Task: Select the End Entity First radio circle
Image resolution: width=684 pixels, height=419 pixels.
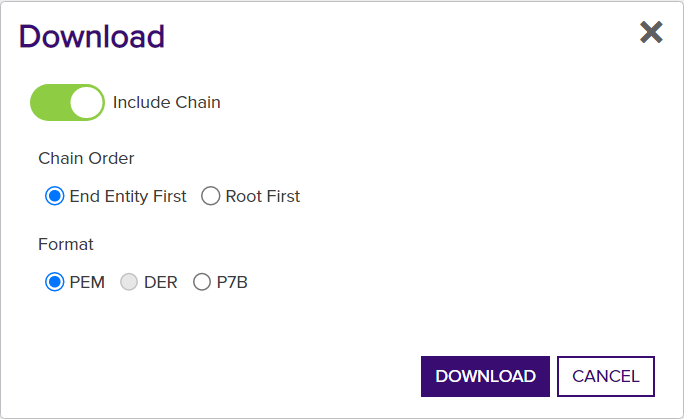Action: click(x=55, y=196)
